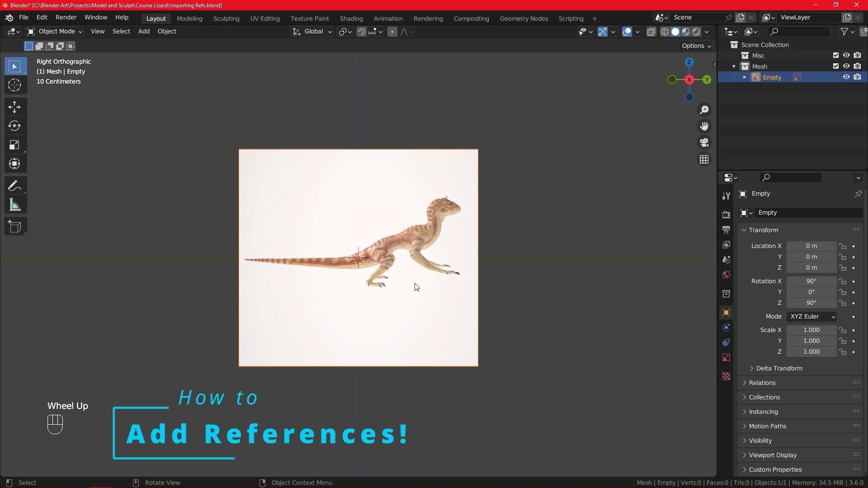Uncheck the Mesh collection checkbox
This screenshot has width=868, height=488.
(x=836, y=66)
